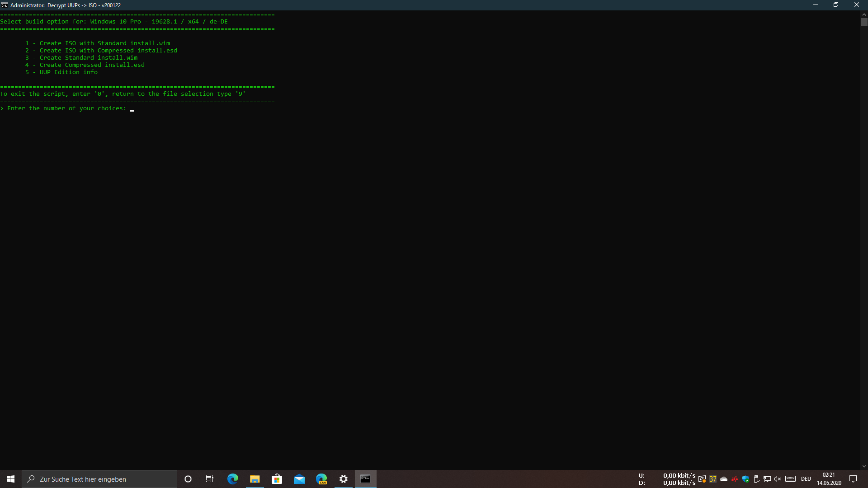Switch DEU input language indicator
Image resolution: width=868 pixels, height=488 pixels.
pyautogui.click(x=806, y=479)
